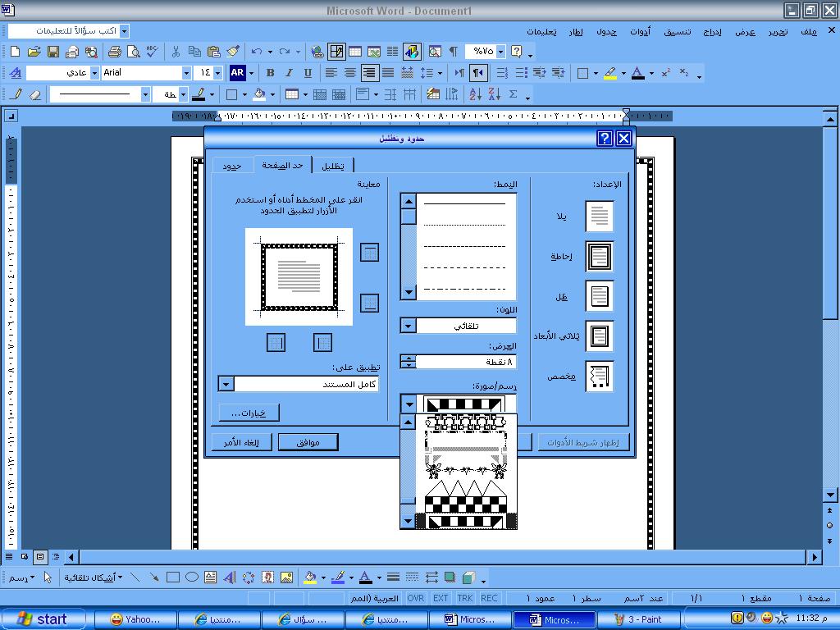Click the AutoSum sigma icon
840x630 pixels.
[514, 94]
